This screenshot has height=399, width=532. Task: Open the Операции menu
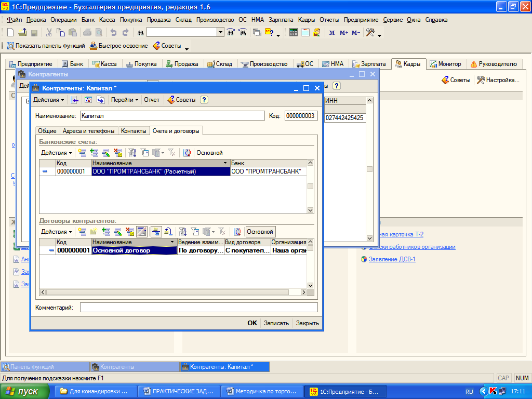coord(63,20)
